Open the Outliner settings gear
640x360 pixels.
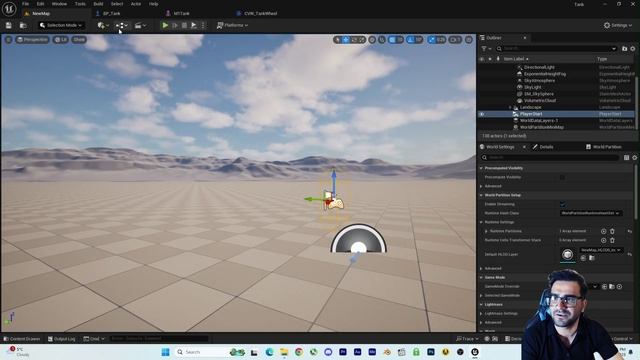(633, 49)
